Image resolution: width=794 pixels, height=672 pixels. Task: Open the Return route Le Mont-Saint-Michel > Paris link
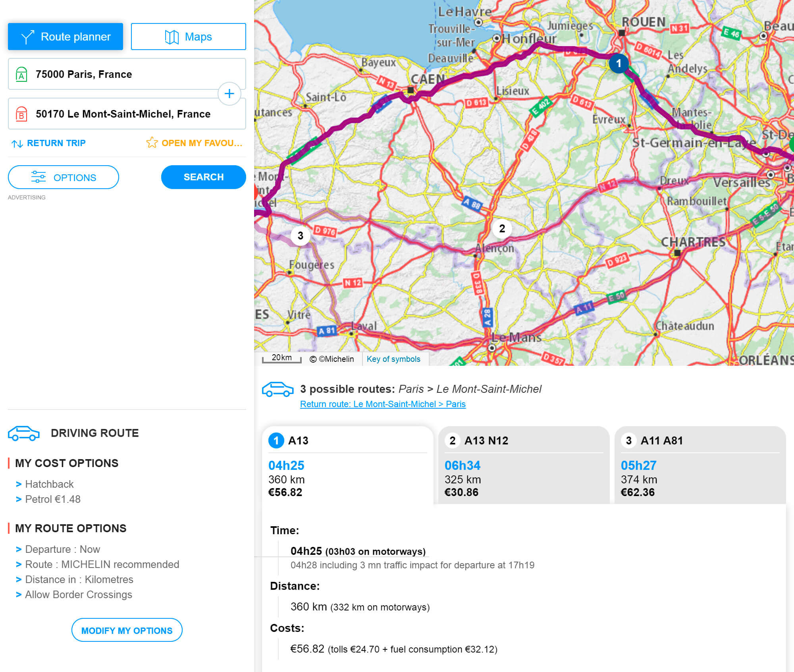pos(383,404)
